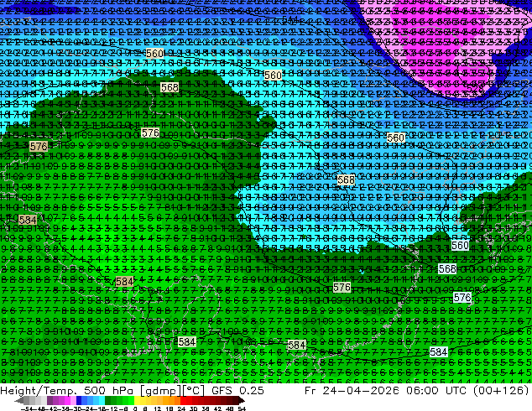This screenshot has height=411, width=532.
Task: Click the 54 legend value at right end
Action: tap(241, 408)
